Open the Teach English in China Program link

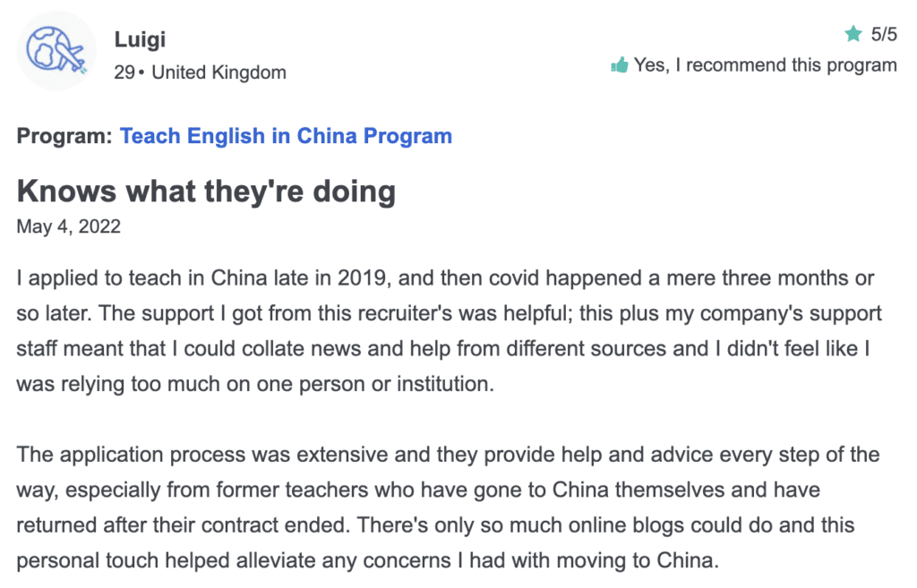click(x=286, y=136)
